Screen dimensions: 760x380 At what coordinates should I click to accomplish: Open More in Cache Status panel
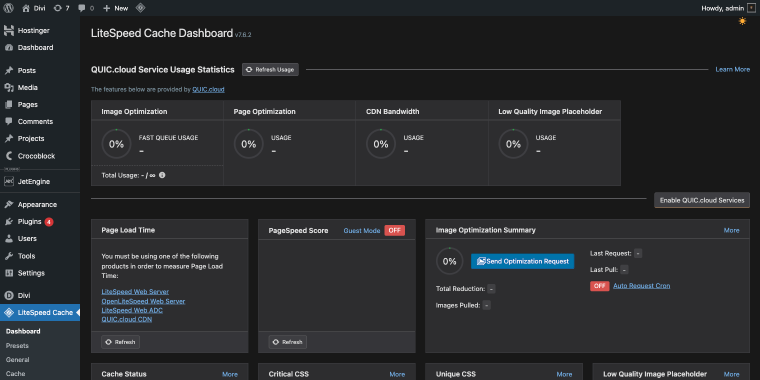pyautogui.click(x=230, y=374)
